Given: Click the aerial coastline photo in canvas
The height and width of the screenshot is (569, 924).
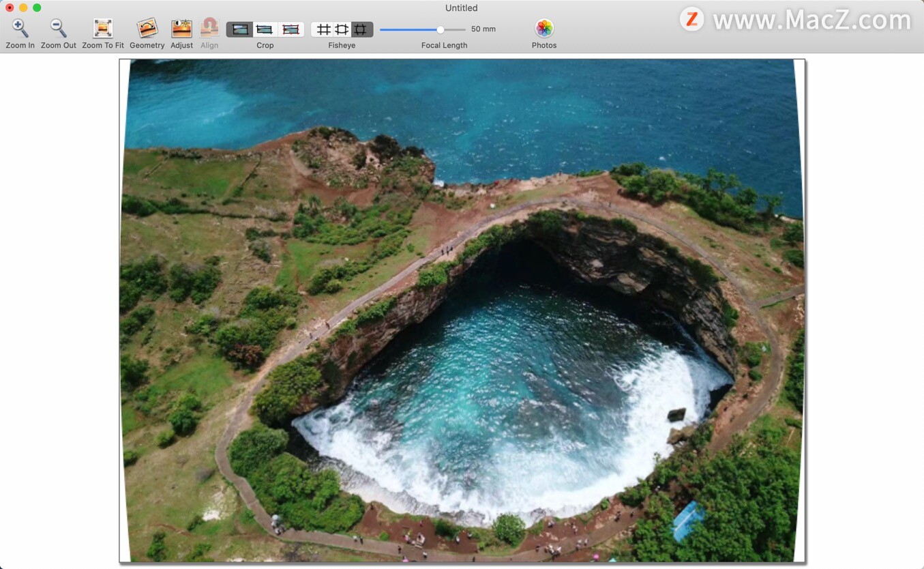Looking at the screenshot, I should coord(462,310).
